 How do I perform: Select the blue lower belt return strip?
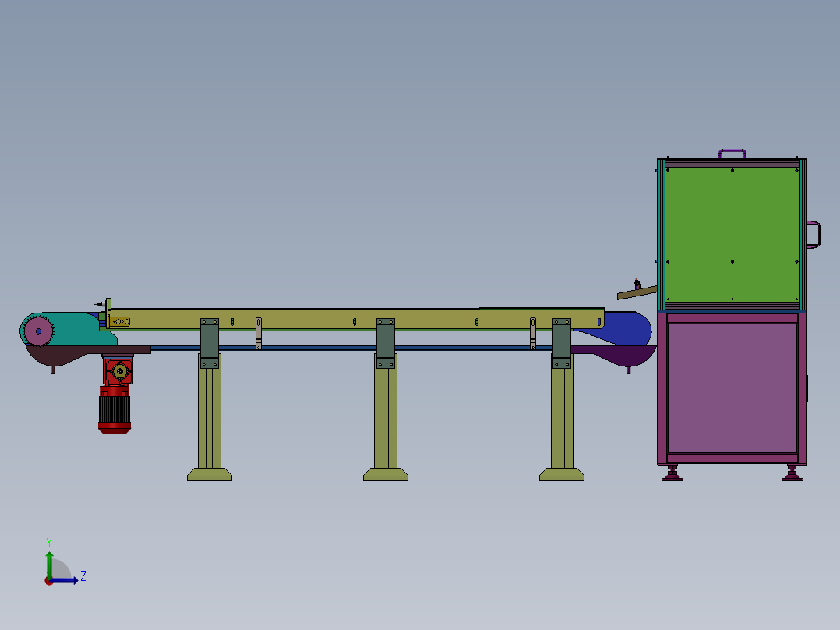[352, 348]
